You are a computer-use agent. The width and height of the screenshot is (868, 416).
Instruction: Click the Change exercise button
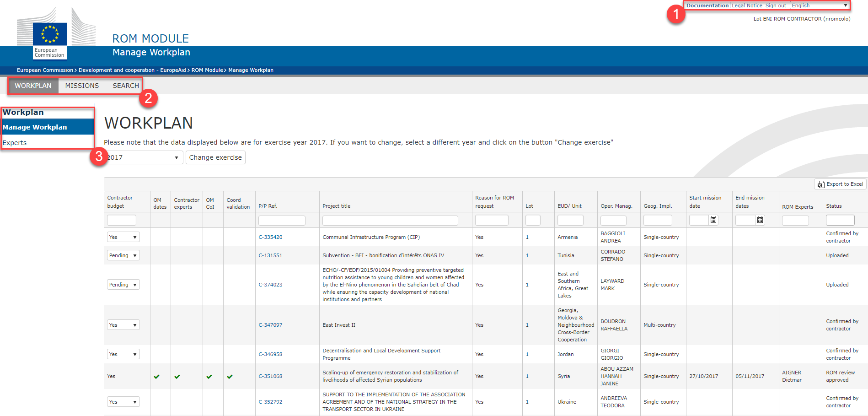pyautogui.click(x=215, y=157)
